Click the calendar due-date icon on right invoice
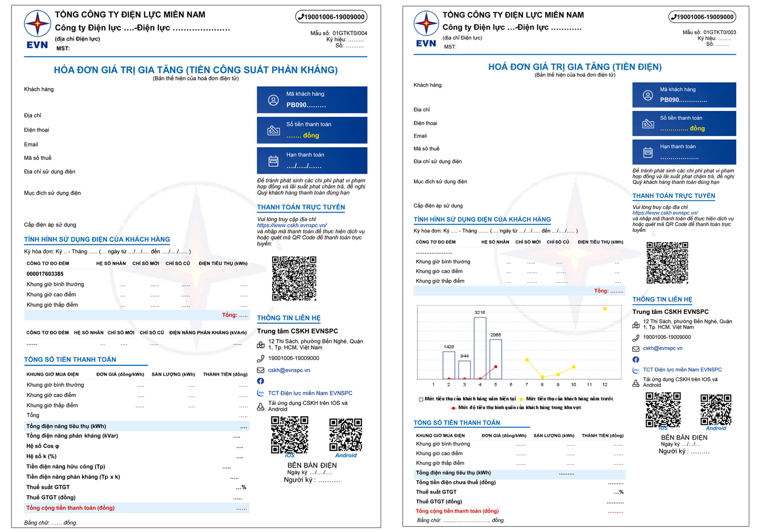Viewport: 760px width, 532px height. point(648,153)
